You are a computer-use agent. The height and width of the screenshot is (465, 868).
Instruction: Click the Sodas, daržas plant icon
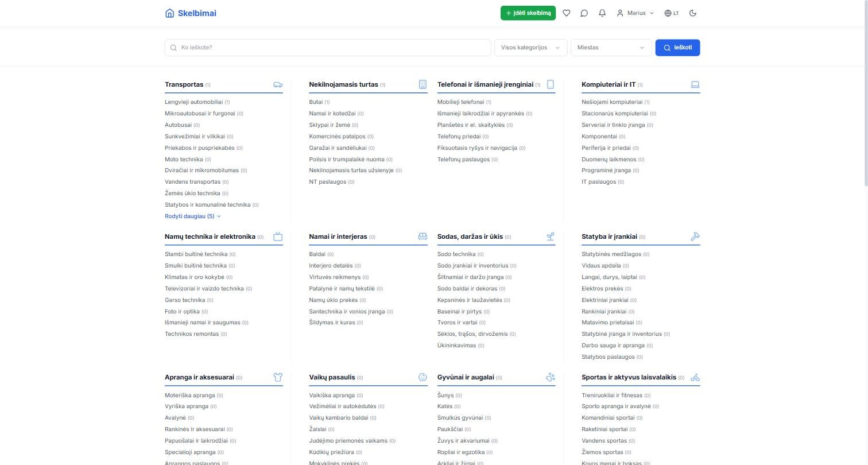[x=551, y=237]
